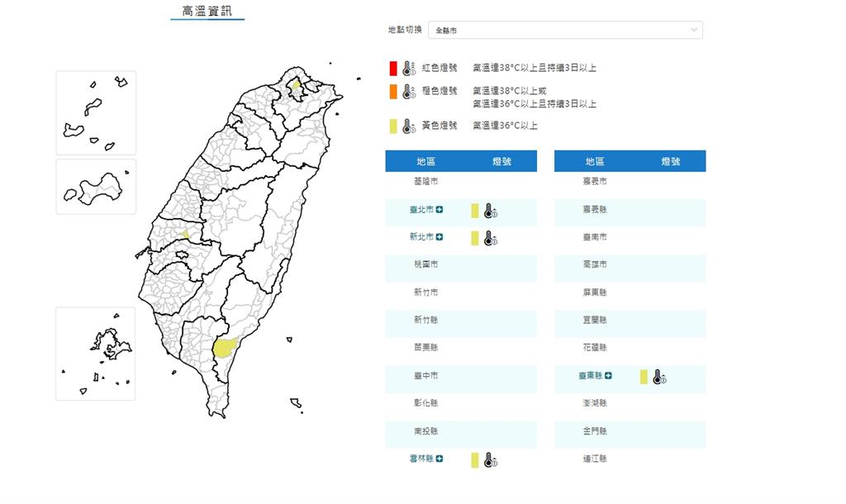Open the 新北市 link
This screenshot has width=846, height=504.
tap(421, 237)
